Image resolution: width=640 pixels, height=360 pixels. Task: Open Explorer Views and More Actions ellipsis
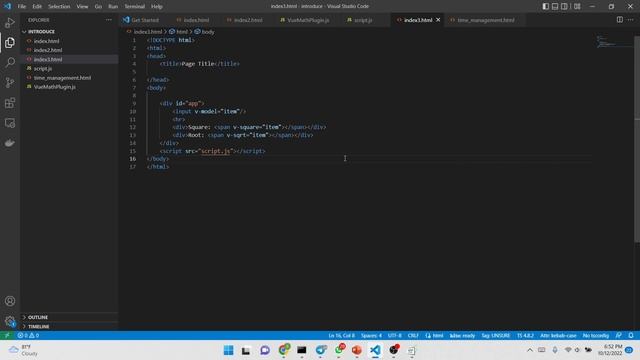(x=109, y=20)
